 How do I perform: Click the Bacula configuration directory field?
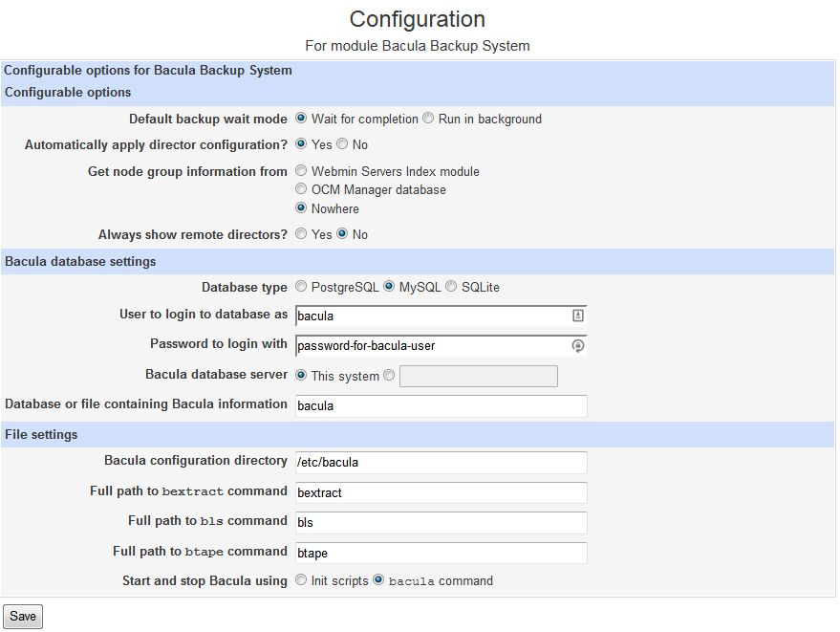[x=441, y=462]
